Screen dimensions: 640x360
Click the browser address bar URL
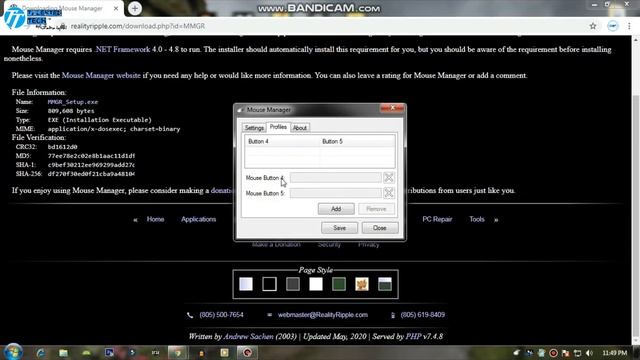(138, 26)
